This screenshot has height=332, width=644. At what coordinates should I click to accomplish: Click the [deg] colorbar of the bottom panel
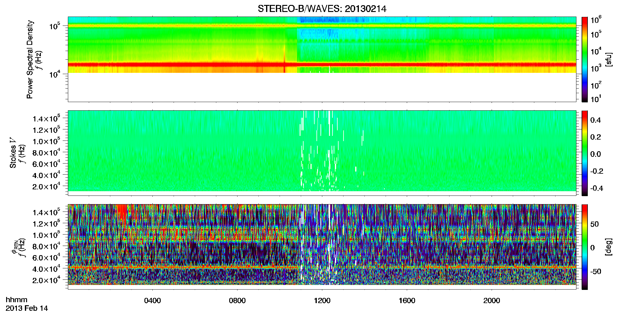(585, 247)
